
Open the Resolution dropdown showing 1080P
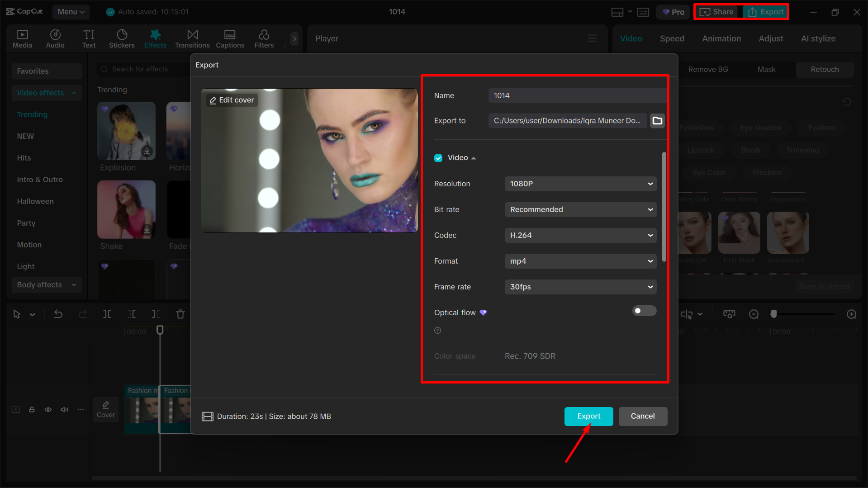pos(580,184)
